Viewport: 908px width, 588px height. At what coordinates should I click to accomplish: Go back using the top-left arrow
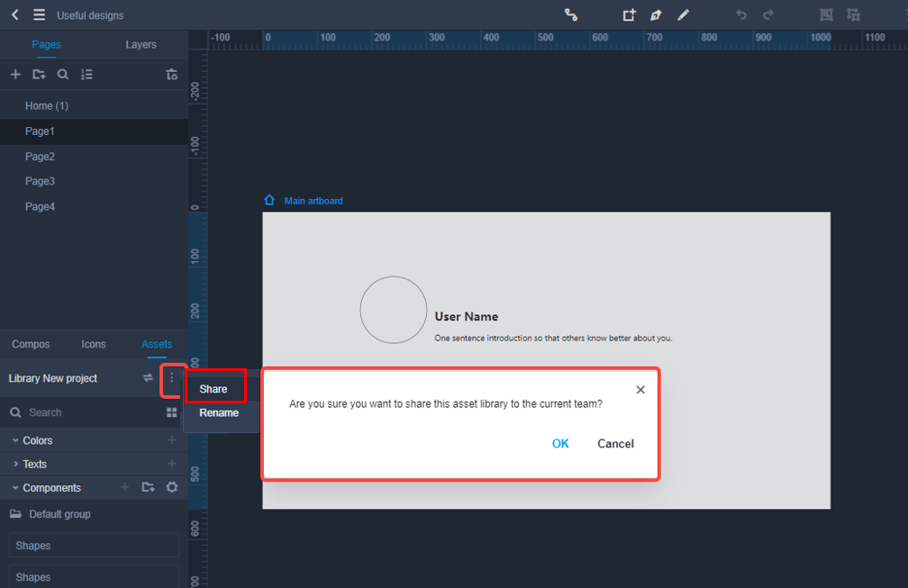(x=15, y=15)
